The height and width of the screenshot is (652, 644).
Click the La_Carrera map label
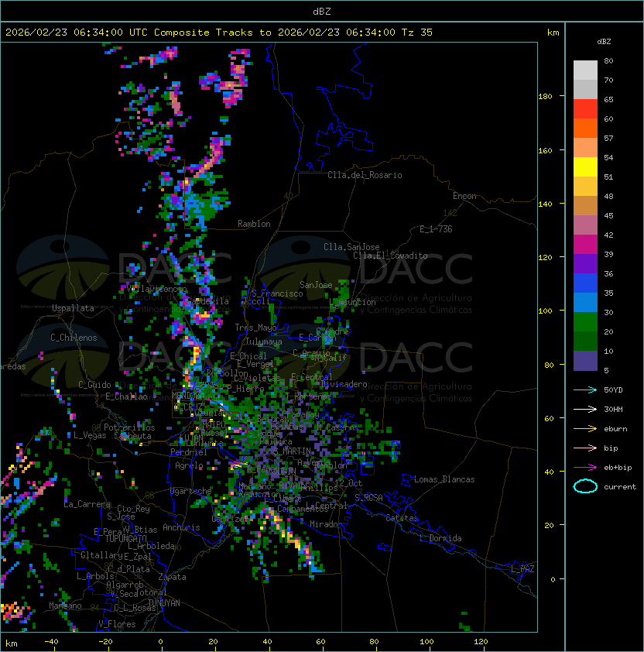click(x=87, y=504)
